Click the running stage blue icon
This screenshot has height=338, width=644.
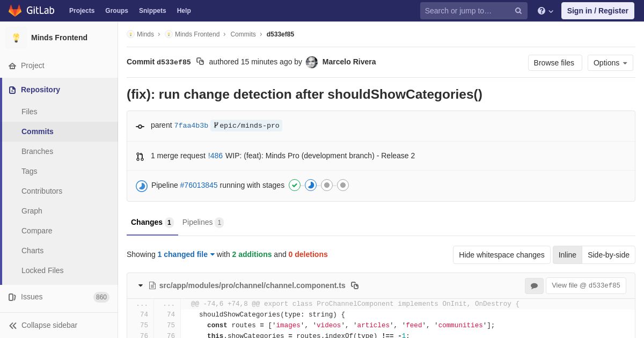pos(311,185)
